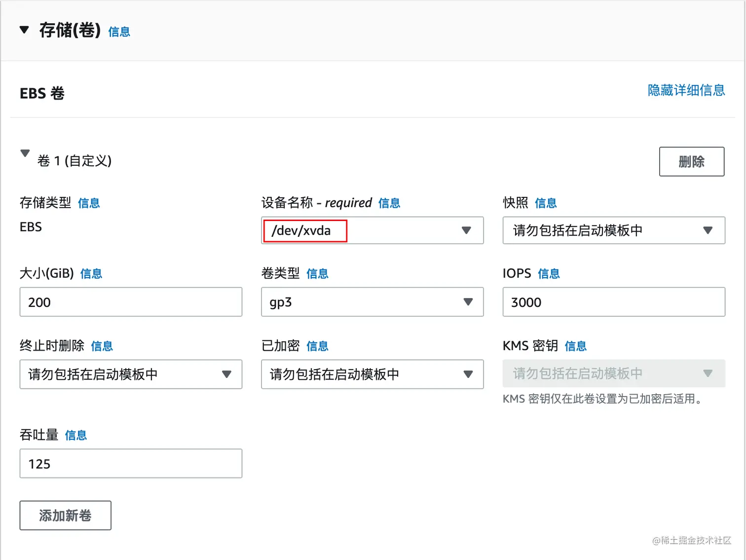Screen dimensions: 746x560
Task: Click the 添加新卷 button
Action: coord(65,516)
